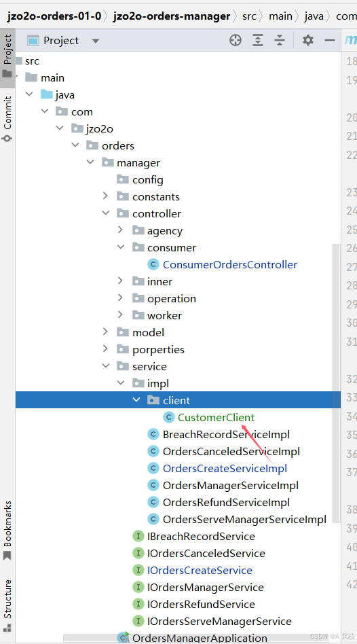
Task: Click the Select Opened File target icon
Action: coord(236,40)
